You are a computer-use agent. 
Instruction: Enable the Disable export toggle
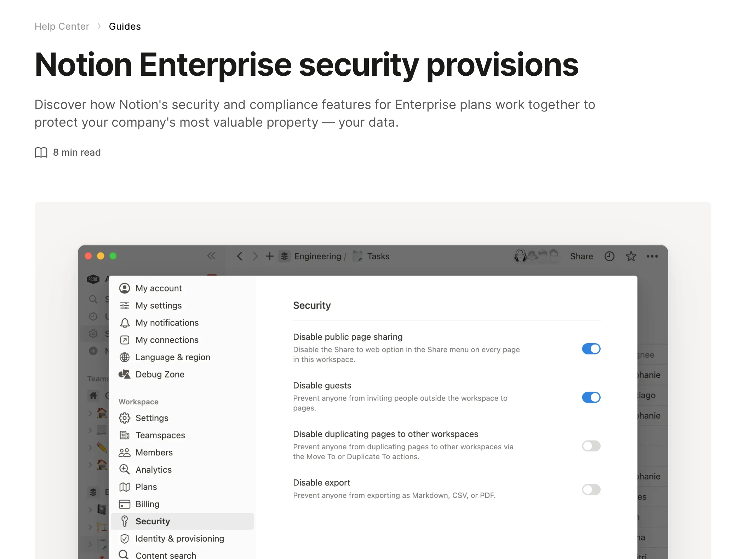pyautogui.click(x=591, y=490)
